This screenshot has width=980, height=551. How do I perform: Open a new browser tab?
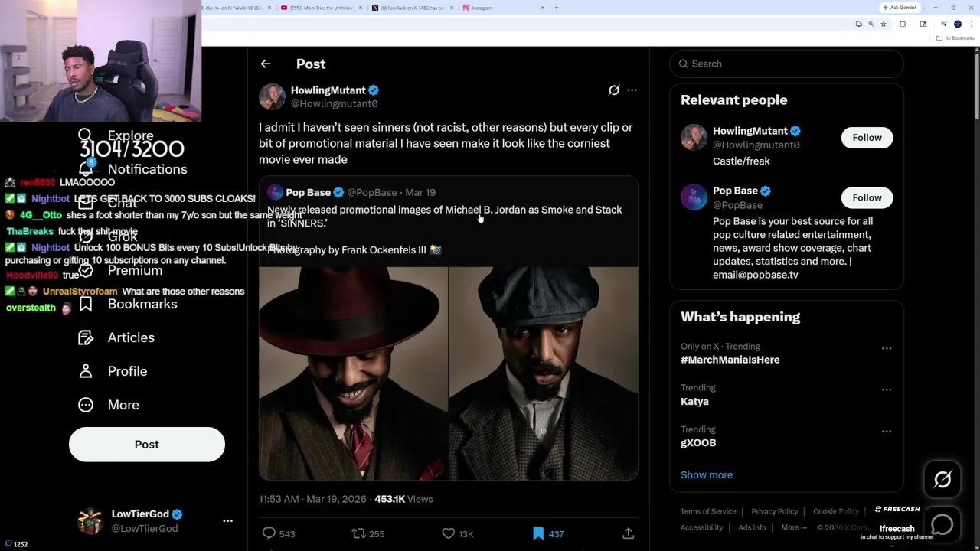[557, 8]
